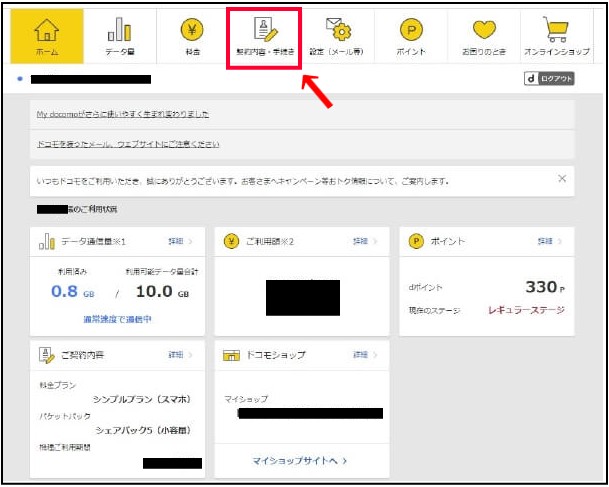
Task: Follow the マイショップサイトへ link
Action: click(299, 461)
